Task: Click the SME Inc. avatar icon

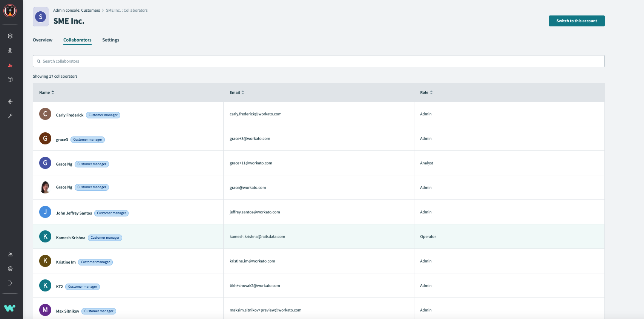Action: 41,17
